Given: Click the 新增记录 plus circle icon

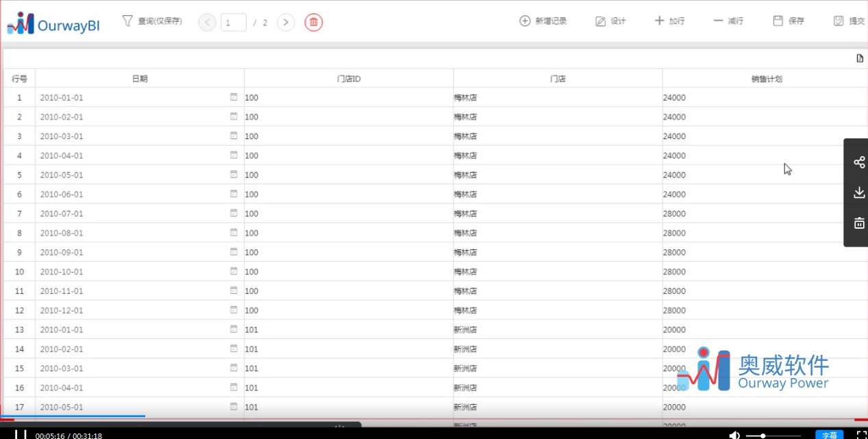Looking at the screenshot, I should tap(525, 21).
